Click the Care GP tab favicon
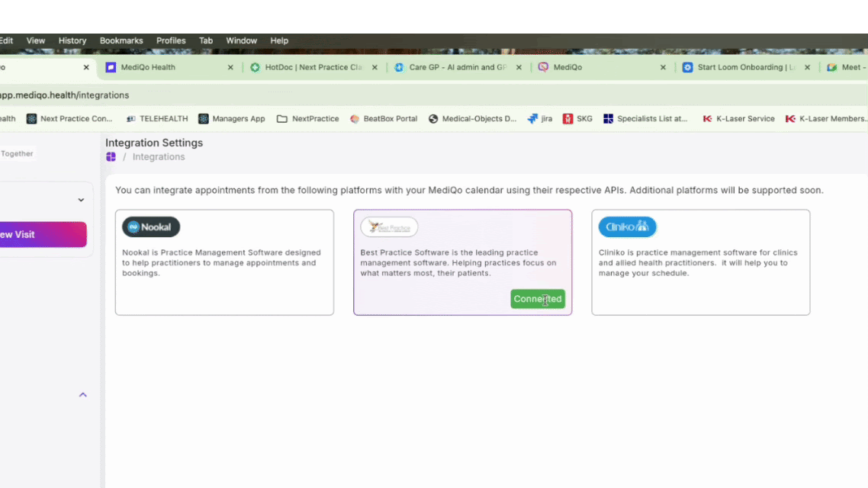The height and width of the screenshot is (488, 868). [399, 67]
